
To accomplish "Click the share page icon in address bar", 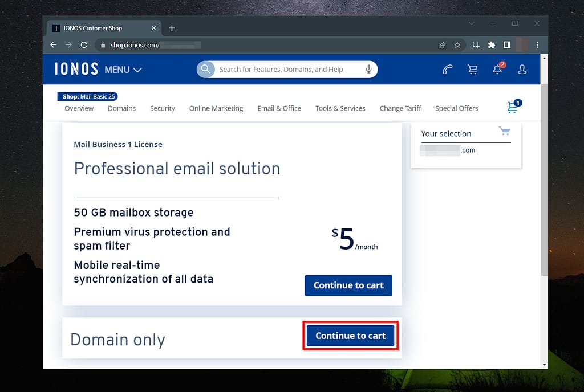I will [x=442, y=45].
